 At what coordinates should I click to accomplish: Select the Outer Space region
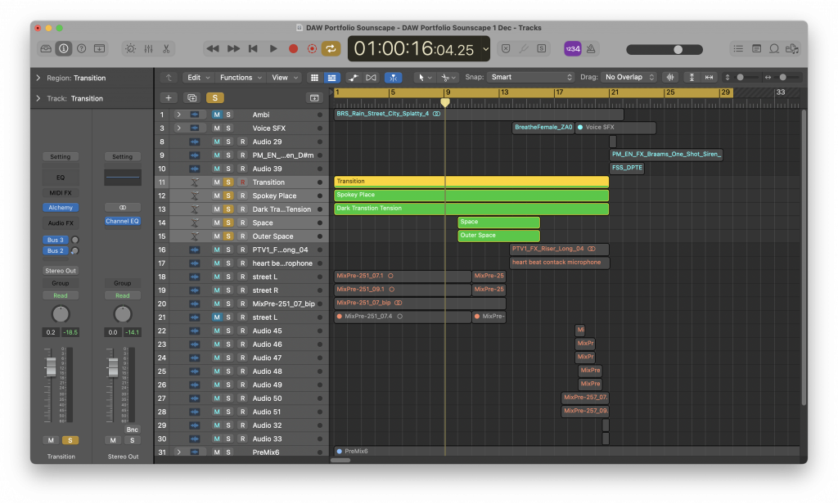coord(498,236)
